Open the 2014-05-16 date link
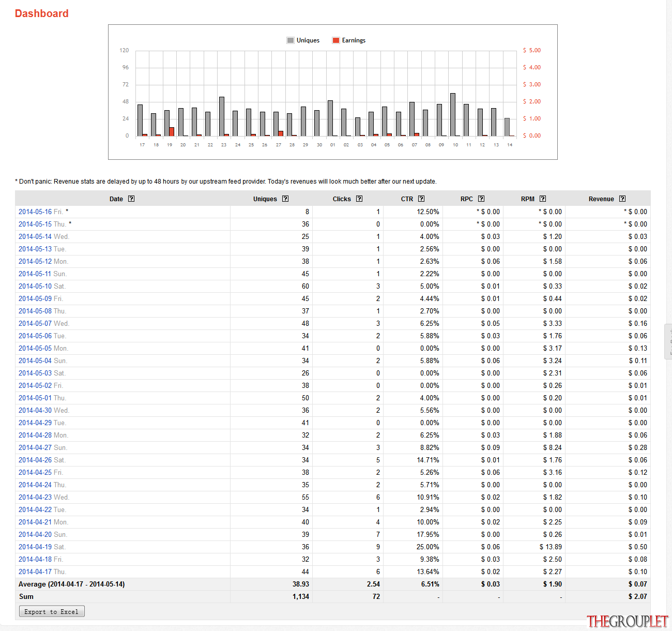The image size is (672, 631). tap(35, 212)
